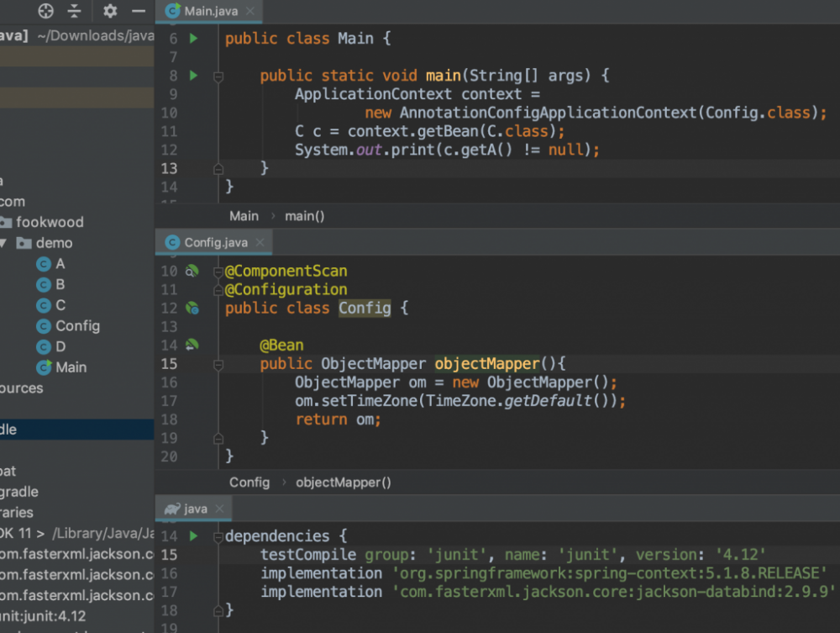Click the locate/scroll-from-source crosshair icon
Image resolution: width=840 pixels, height=633 pixels.
[x=46, y=11]
